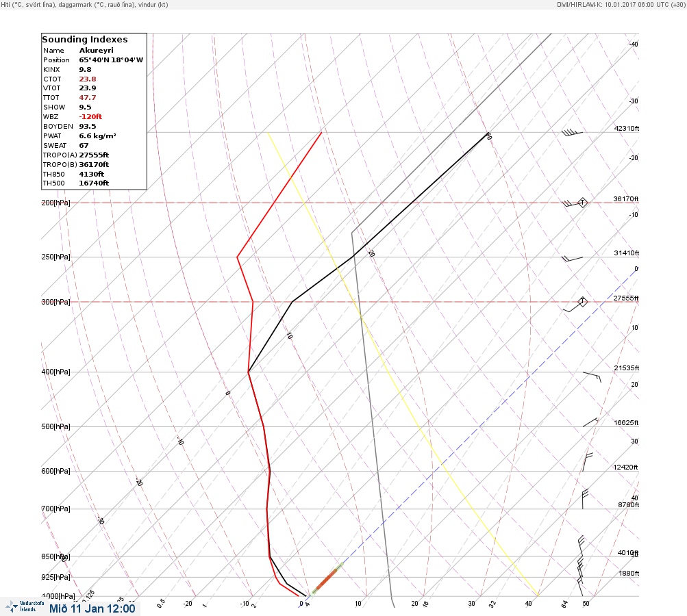This screenshot has width=687, height=616.
Task: Click the TH850 value 4130ft
Action: [x=91, y=175]
